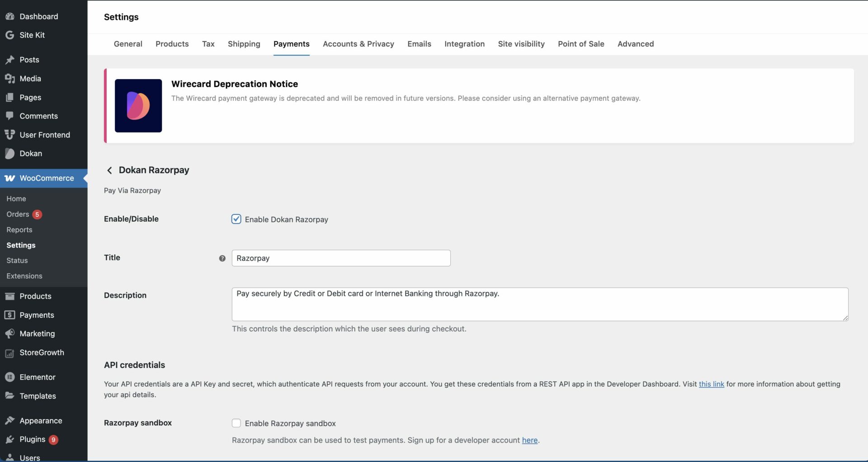Follow "this link" for API details
The height and width of the screenshot is (462, 868).
(711, 384)
